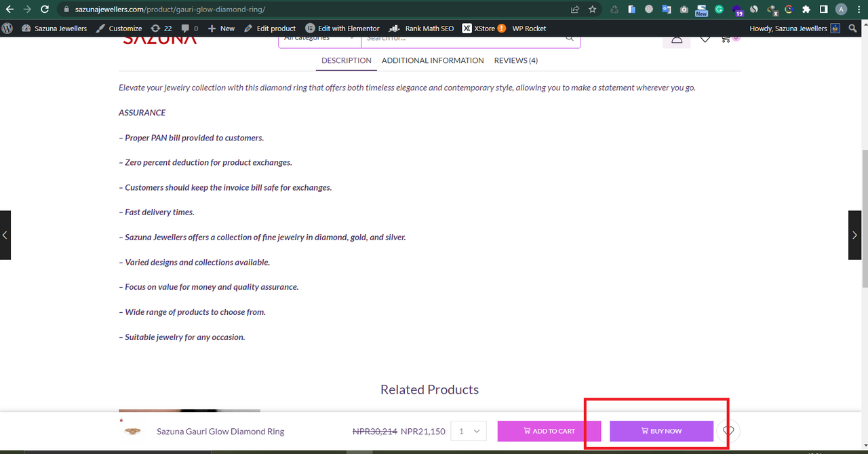This screenshot has width=868, height=454.
Task: Open the globe extension icon
Action: (x=649, y=10)
